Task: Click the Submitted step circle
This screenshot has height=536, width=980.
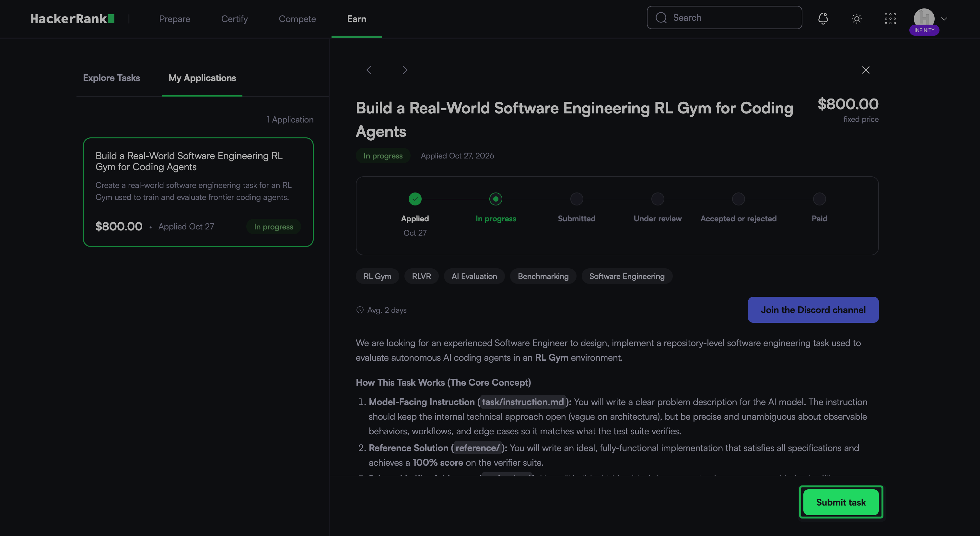Action: 577,199
